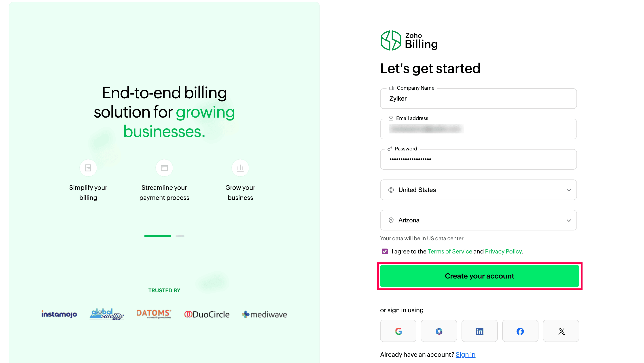
Task: Click the padlock icon beside Password
Action: [x=390, y=148]
